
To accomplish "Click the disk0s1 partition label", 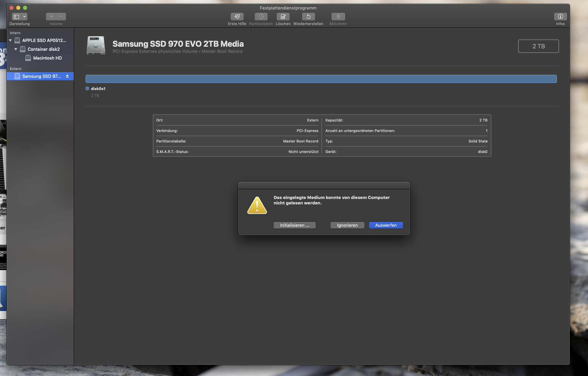I will (x=98, y=89).
